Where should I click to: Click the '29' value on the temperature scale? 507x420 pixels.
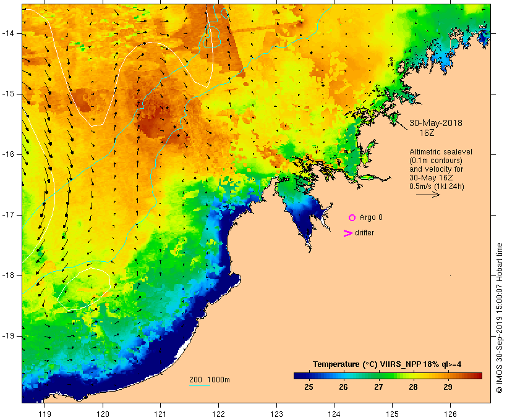[x=448, y=387]
